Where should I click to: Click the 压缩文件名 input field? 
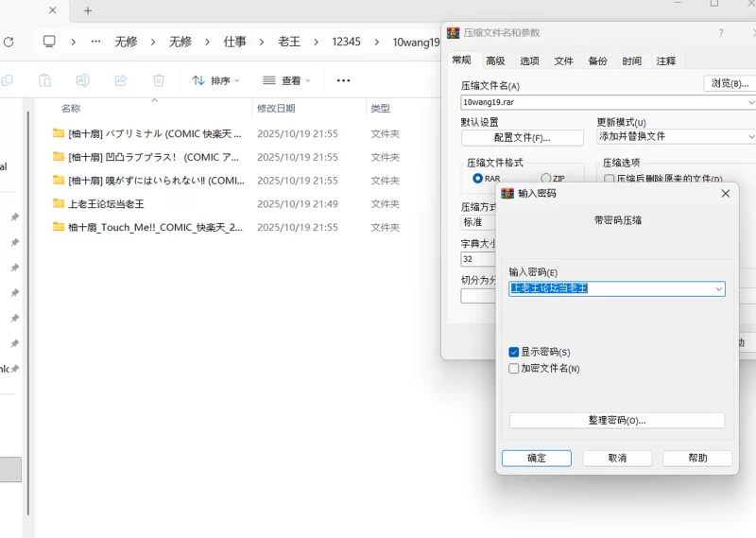(603, 101)
